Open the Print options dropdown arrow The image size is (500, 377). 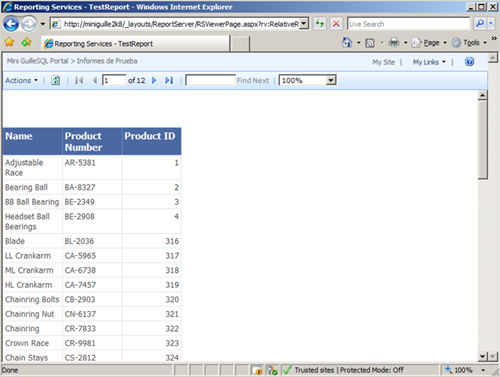pyautogui.click(x=406, y=43)
